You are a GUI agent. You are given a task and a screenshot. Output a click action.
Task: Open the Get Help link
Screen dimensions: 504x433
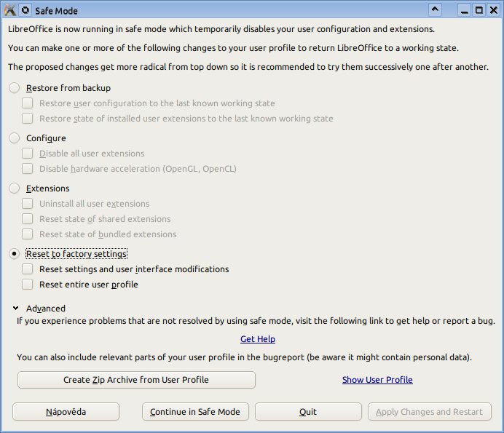(258, 339)
